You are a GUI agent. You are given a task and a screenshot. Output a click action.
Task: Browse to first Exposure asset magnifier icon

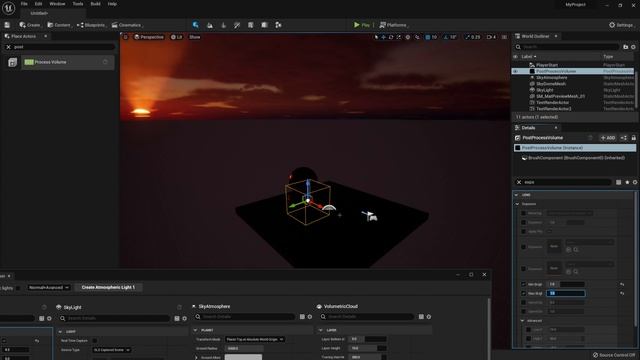576,249
